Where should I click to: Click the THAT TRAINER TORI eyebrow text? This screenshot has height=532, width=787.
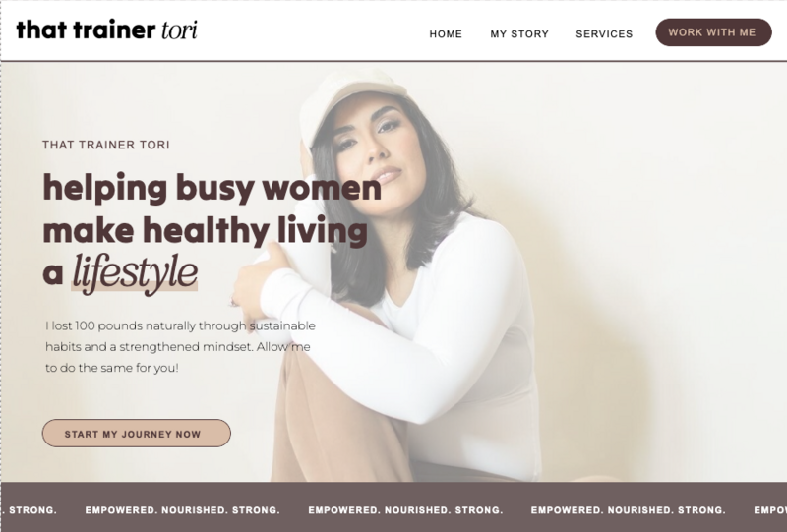pos(106,145)
